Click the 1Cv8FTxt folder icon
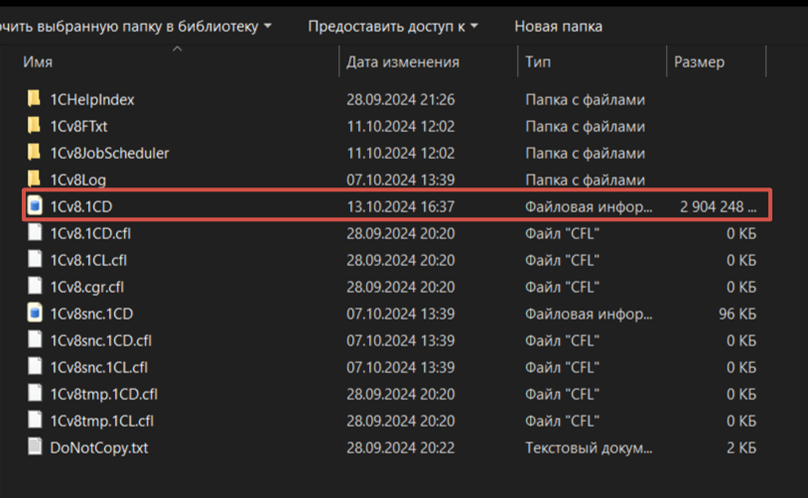Viewport: 808px width, 498px height. 34,125
